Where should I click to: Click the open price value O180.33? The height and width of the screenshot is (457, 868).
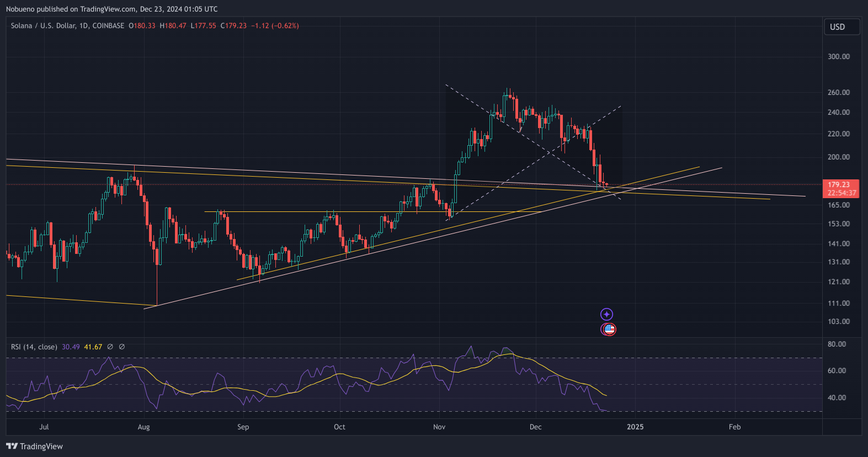click(x=142, y=25)
